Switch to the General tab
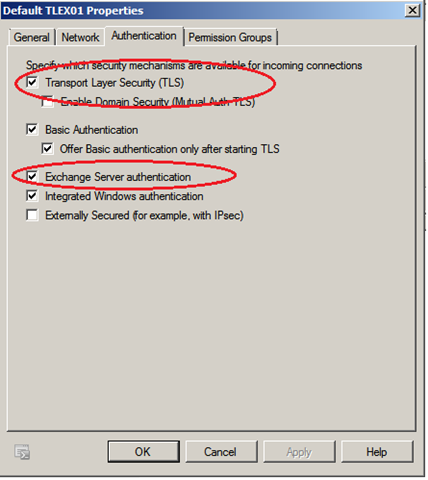 [32, 37]
